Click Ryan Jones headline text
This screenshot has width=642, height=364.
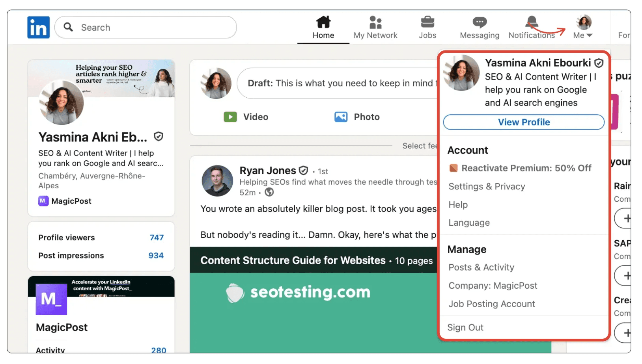click(338, 182)
